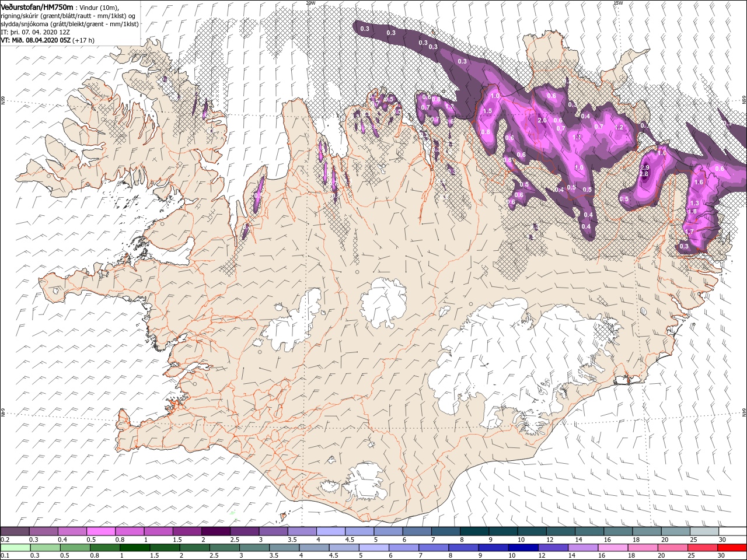Click the 'slydda/snjókoma' legend description line
Viewport: 747px width, 560px height.
(69, 24)
